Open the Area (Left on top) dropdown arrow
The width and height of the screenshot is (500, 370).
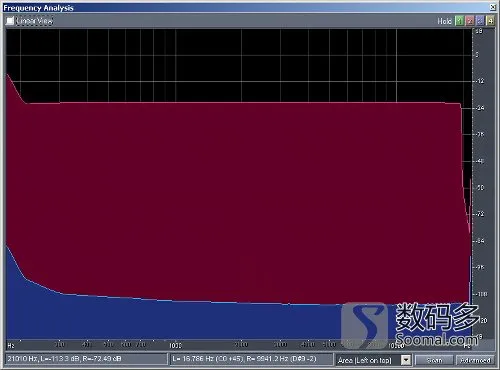click(x=406, y=360)
